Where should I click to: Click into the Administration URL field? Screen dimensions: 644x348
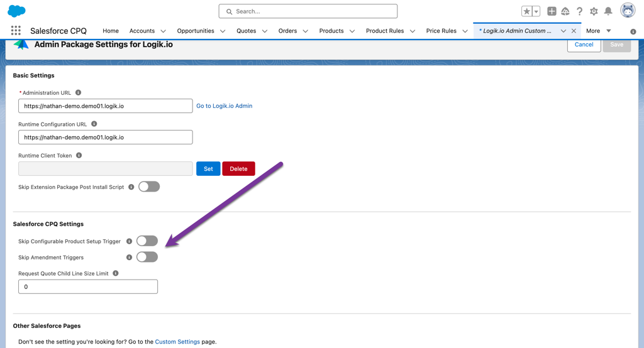tap(106, 106)
